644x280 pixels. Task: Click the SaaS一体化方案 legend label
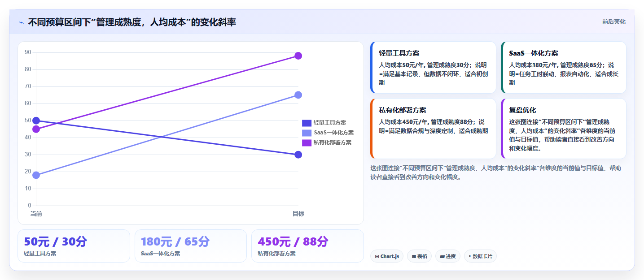coord(333,133)
